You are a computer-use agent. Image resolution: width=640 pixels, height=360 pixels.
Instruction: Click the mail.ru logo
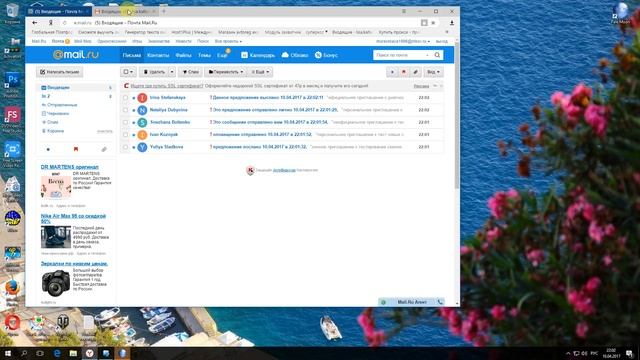[76, 55]
